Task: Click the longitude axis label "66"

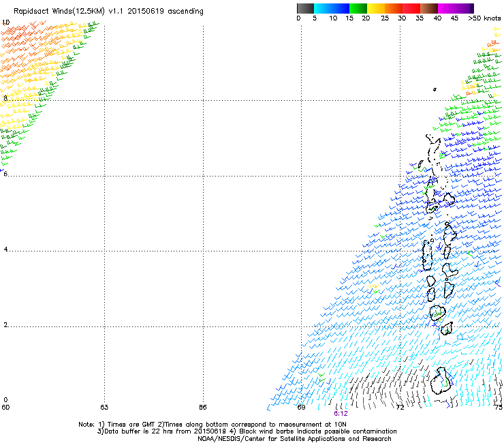Action: tap(202, 408)
